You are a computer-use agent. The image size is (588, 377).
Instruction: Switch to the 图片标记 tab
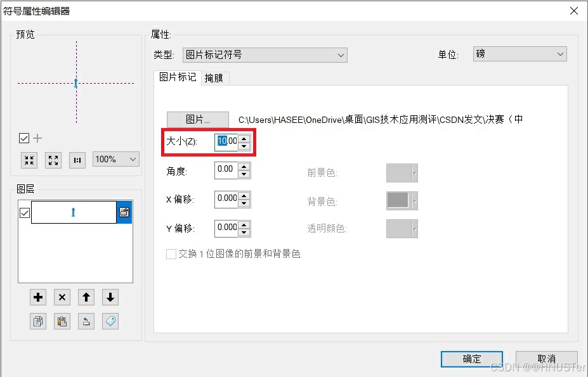click(x=178, y=77)
